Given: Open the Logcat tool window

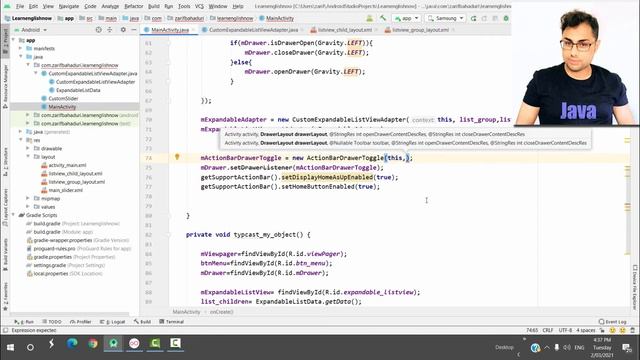Looking at the screenshot, I should (112, 322).
